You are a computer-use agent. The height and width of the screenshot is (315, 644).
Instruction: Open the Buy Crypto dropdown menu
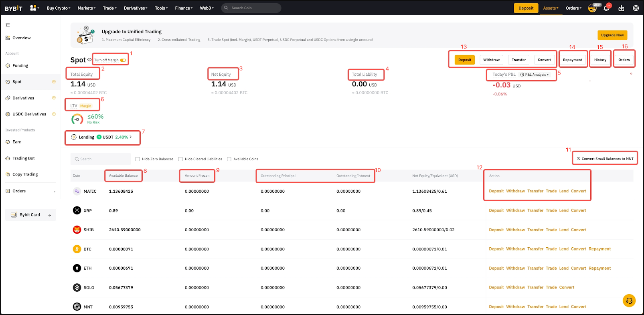coord(58,8)
